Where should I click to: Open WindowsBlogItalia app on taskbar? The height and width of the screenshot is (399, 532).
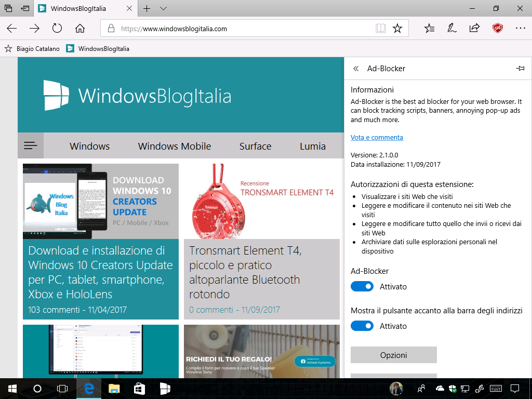[x=165, y=389]
